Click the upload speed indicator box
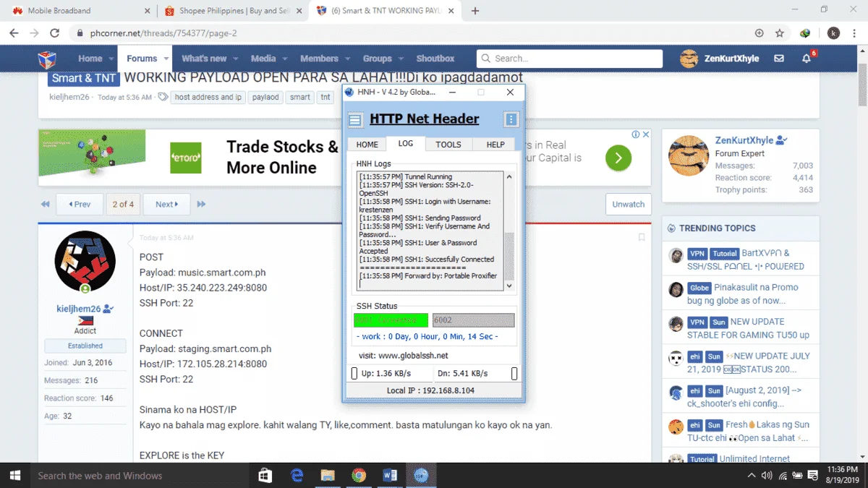This screenshot has height=488, width=868. 354,374
